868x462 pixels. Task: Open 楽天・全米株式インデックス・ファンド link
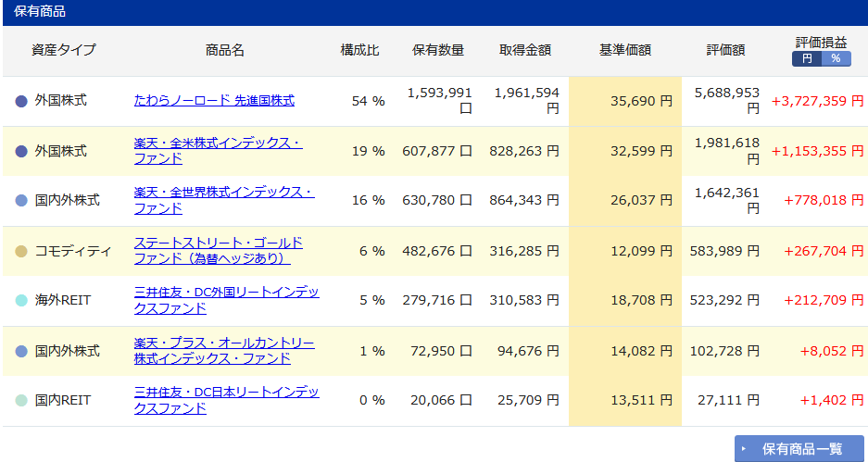pos(218,151)
